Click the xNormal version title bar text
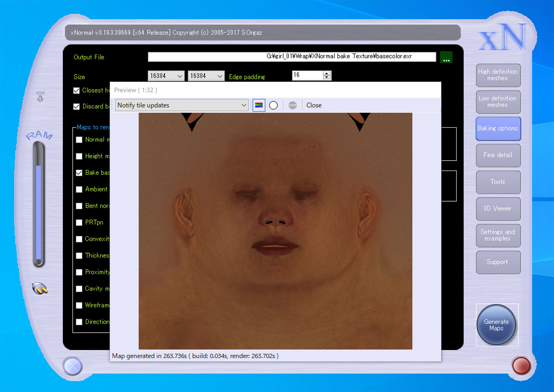554x392 pixels. tap(166, 33)
